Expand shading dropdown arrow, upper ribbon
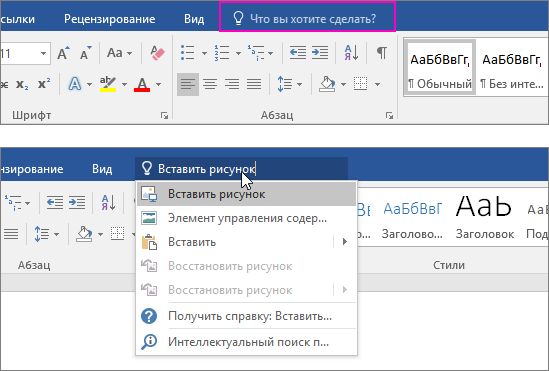Viewport: 549px width, 371px height. (343, 84)
